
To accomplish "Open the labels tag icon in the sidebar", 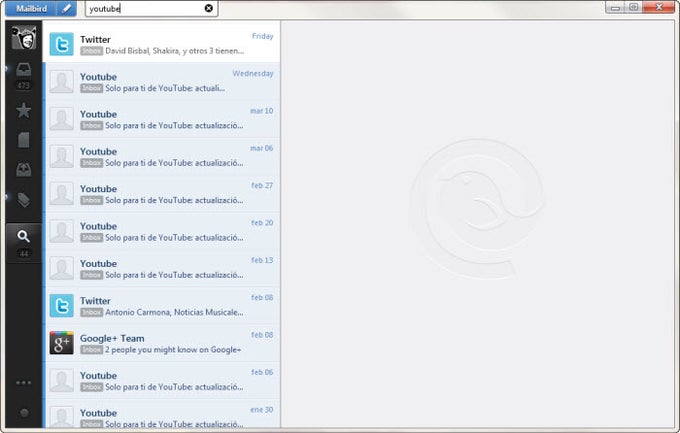I will 23,200.
